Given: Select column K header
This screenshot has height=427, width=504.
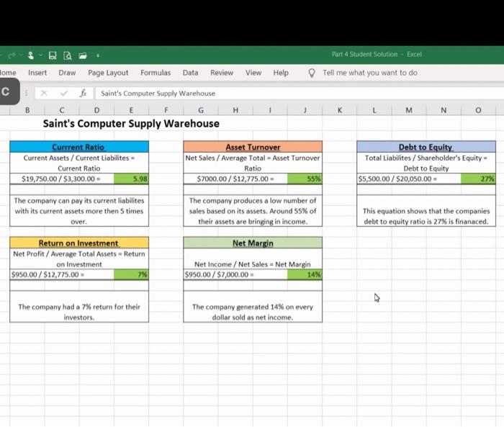Looking at the screenshot, I should tap(339, 110).
